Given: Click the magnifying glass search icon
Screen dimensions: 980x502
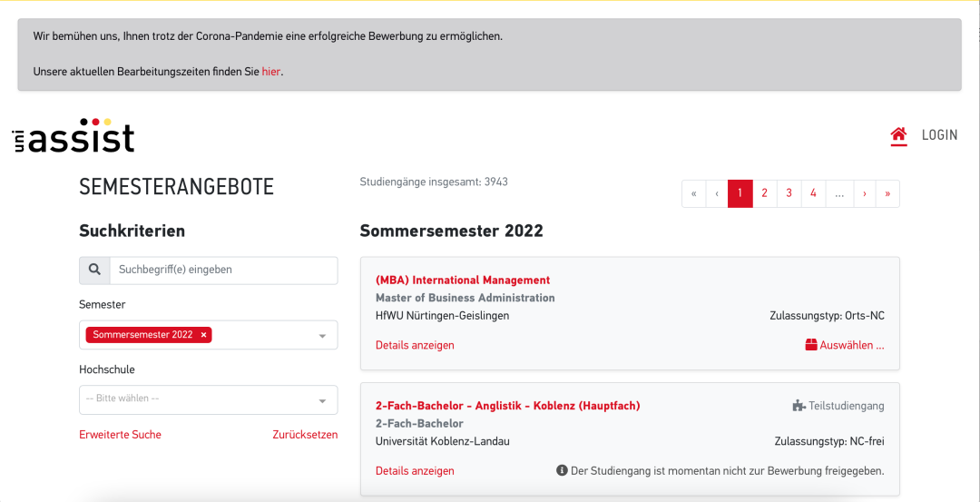Looking at the screenshot, I should (x=94, y=271).
